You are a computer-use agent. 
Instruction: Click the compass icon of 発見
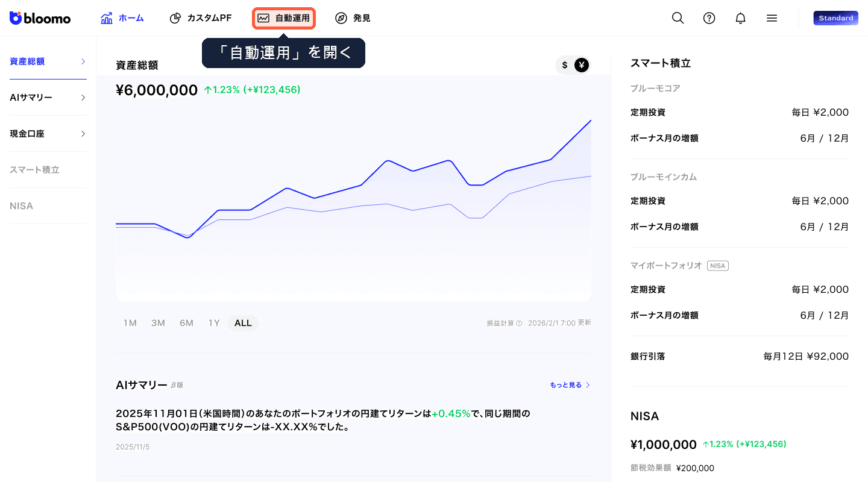[x=341, y=18]
